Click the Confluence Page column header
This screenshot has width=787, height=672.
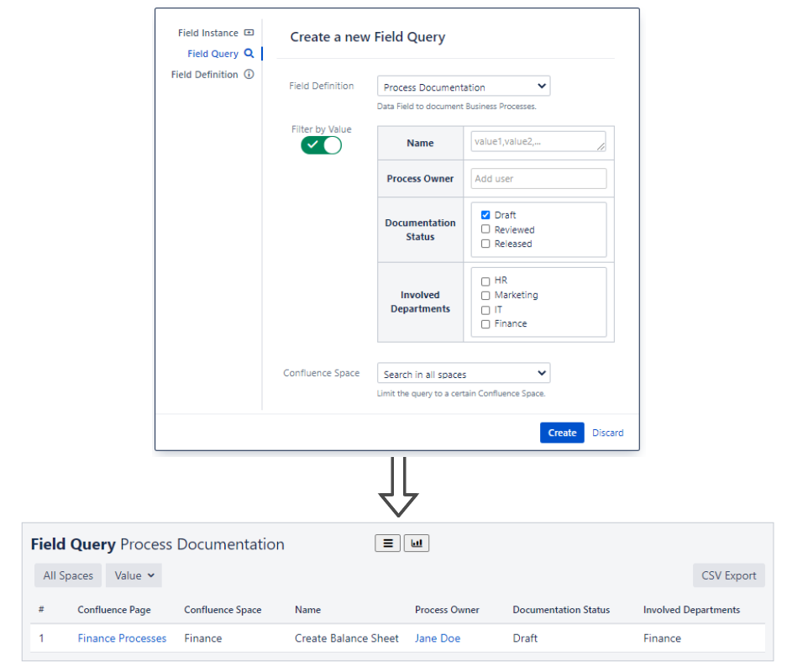(114, 610)
